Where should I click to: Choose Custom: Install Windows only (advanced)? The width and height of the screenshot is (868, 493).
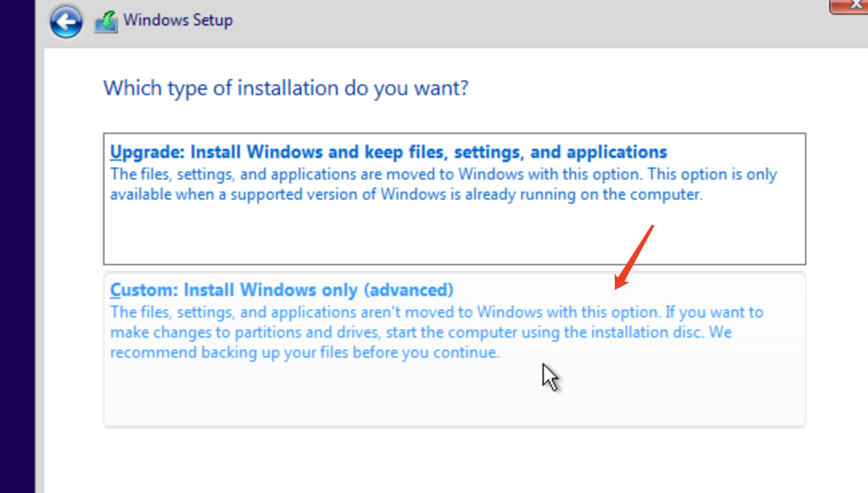455,349
